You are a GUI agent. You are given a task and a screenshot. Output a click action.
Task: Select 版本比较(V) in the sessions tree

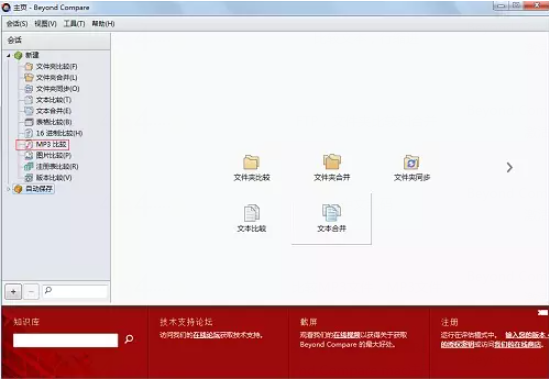(x=54, y=178)
